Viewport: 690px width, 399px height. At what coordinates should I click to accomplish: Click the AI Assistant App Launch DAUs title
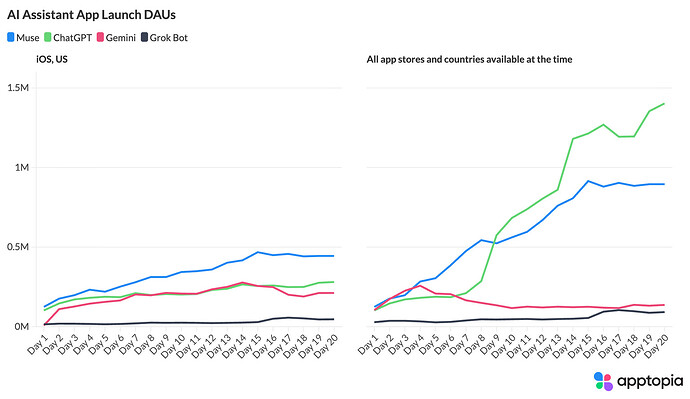click(91, 15)
